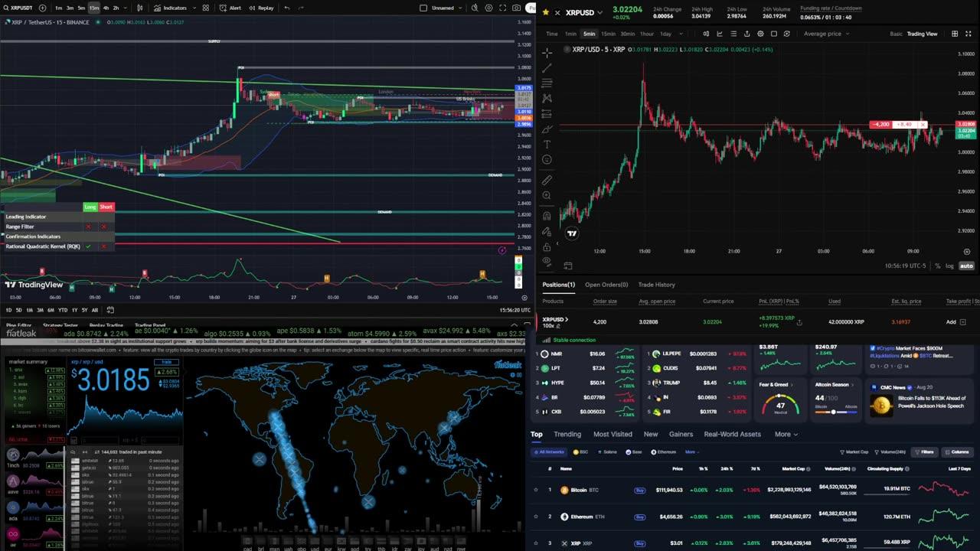Select zoom-in tool in drawing sidebar
This screenshot has width=980, height=551.
coord(547,196)
